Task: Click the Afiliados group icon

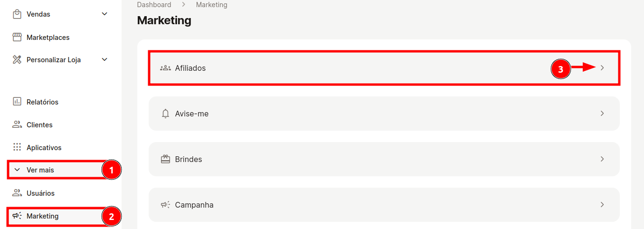Action: click(165, 68)
